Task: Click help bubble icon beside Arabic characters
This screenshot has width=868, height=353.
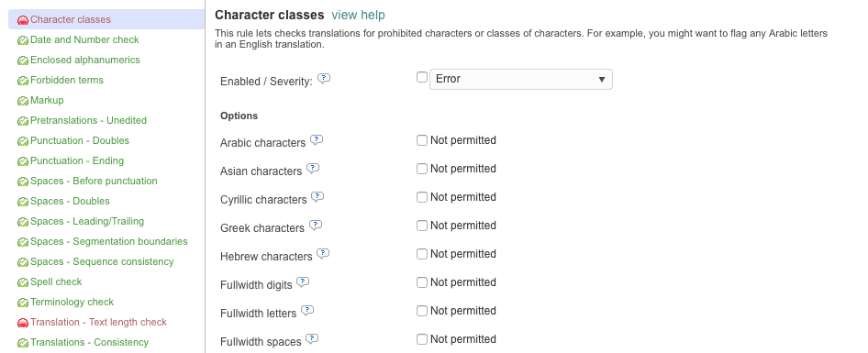Action: tap(316, 140)
